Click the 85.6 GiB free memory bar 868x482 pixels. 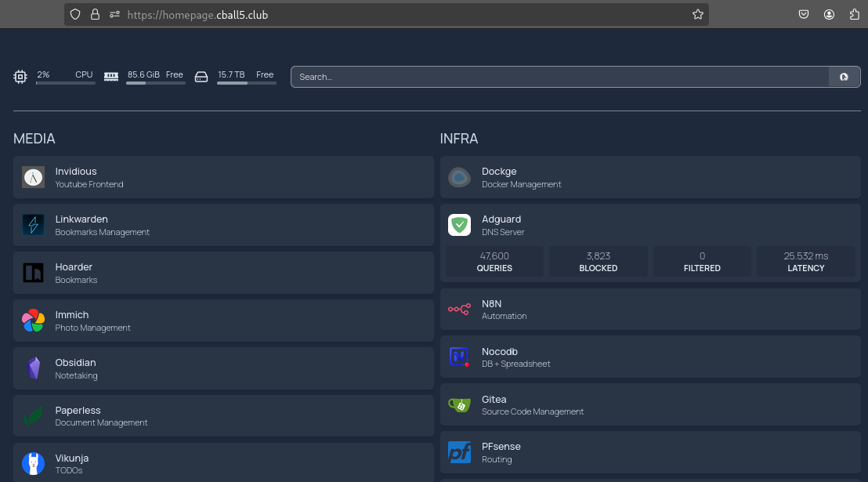156,83
